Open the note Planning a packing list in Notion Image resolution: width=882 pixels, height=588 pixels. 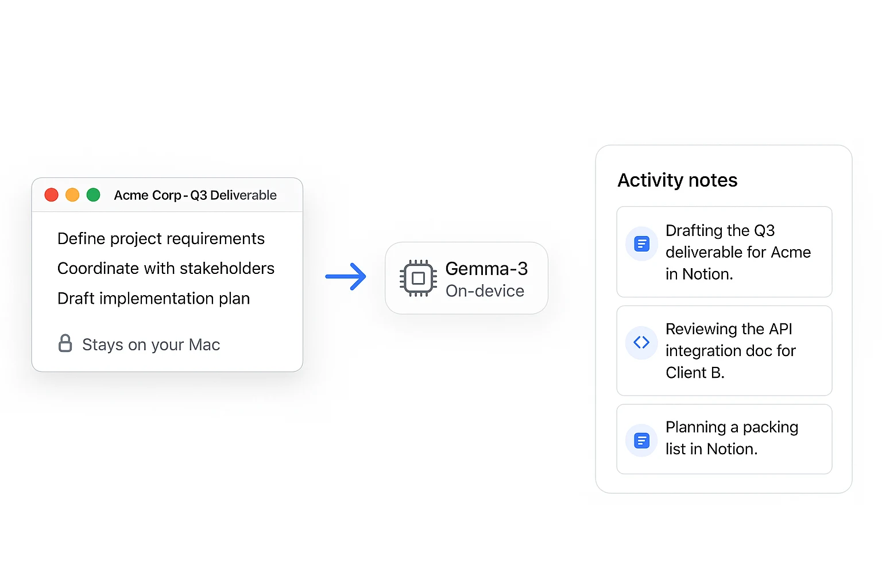pyautogui.click(x=724, y=439)
